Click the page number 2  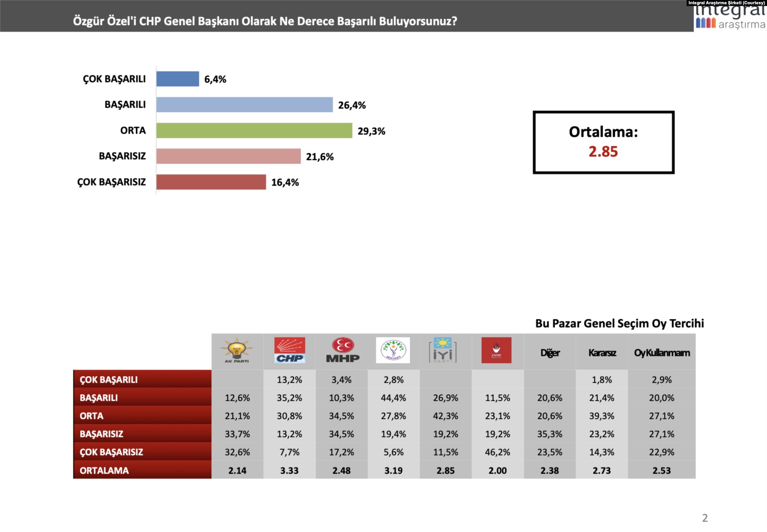tap(705, 518)
